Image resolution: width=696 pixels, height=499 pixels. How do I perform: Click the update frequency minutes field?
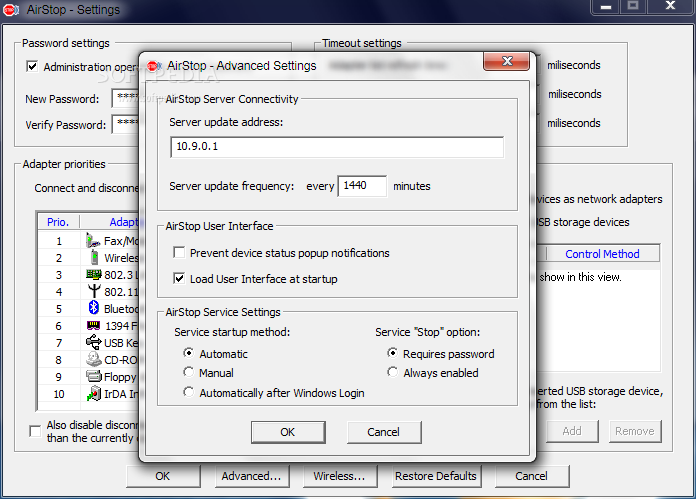coord(362,186)
